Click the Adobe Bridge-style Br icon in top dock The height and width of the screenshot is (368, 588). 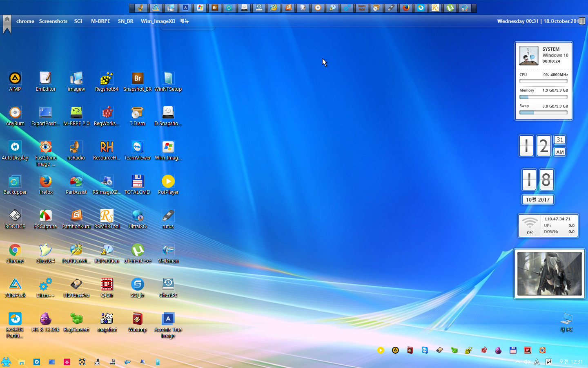coord(215,8)
